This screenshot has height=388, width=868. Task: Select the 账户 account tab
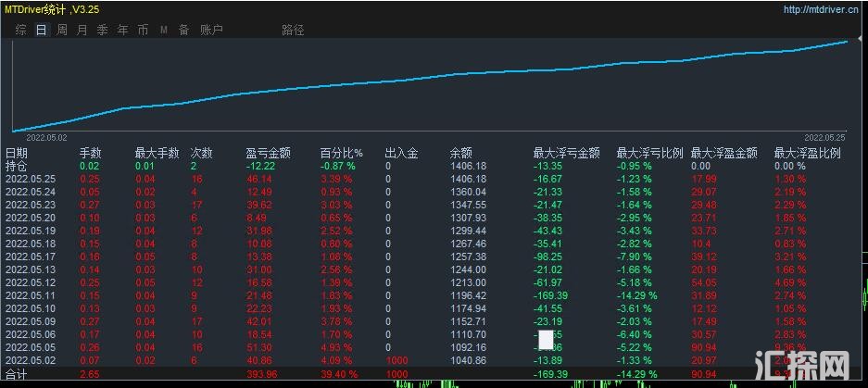click(211, 30)
